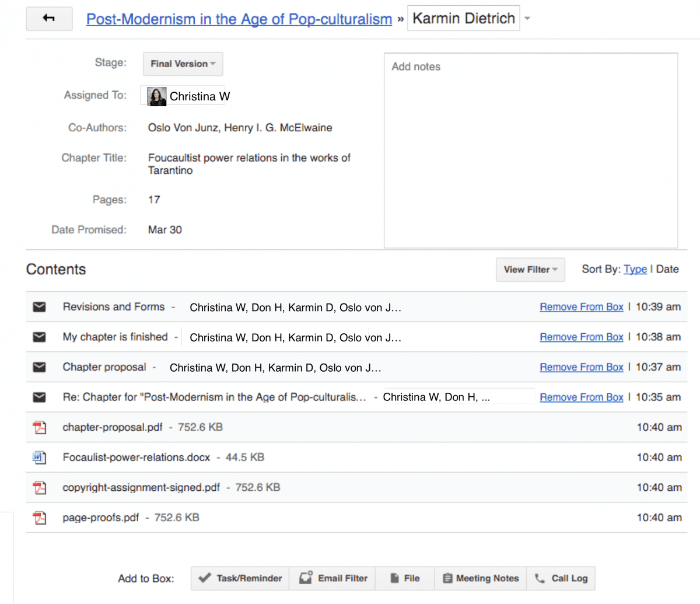Click the PDF icon for page-proofs.pdf
The image size is (700, 604).
39,518
